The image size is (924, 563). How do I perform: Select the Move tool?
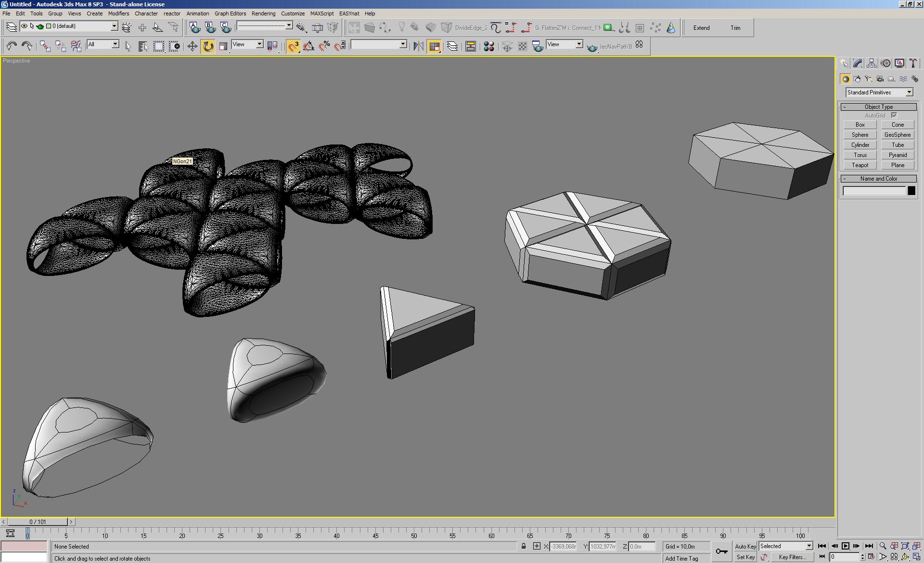[192, 46]
